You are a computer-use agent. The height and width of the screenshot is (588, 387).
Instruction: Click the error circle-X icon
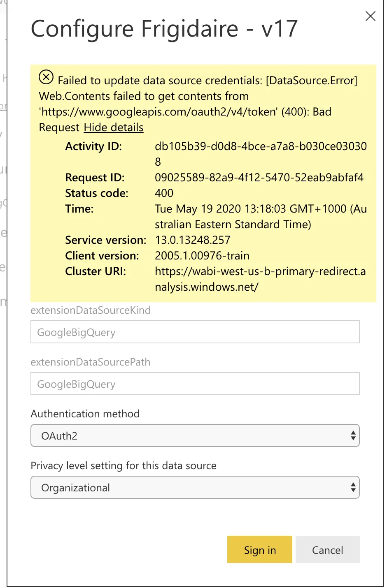click(x=46, y=77)
